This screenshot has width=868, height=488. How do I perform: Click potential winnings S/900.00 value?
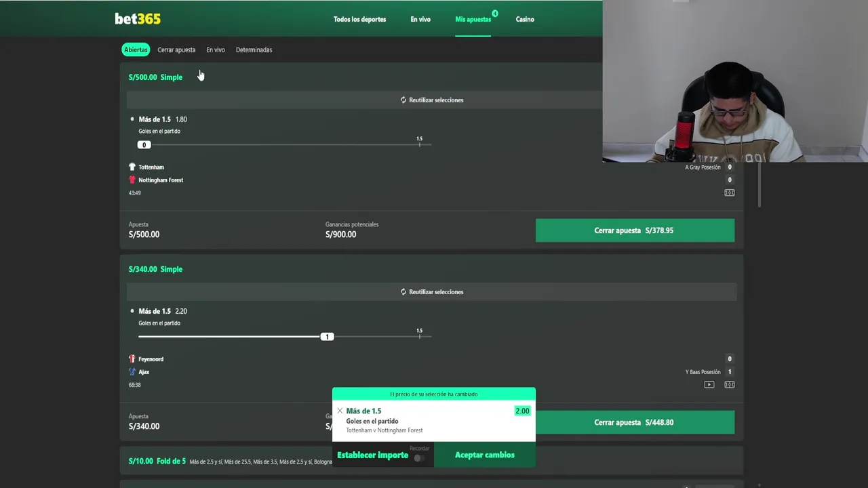click(x=340, y=235)
